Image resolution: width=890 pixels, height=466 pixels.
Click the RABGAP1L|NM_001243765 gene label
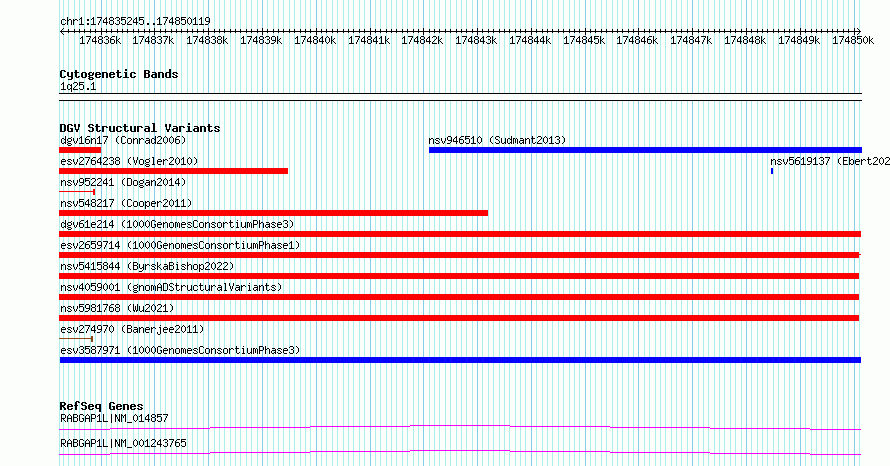tap(123, 443)
